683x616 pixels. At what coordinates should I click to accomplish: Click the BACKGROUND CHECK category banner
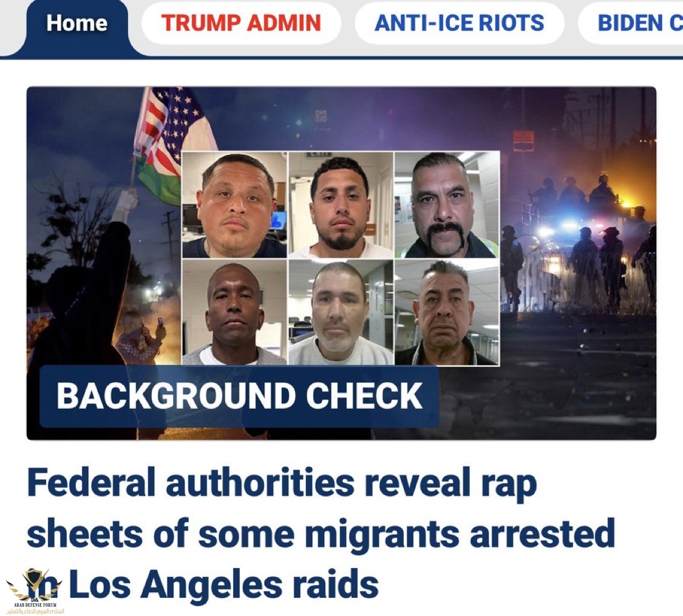[x=239, y=396]
